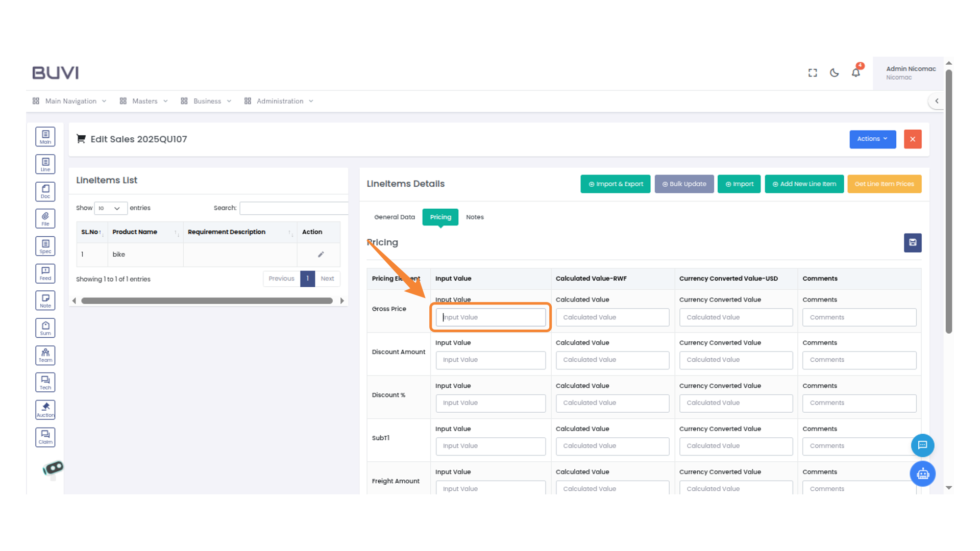Switch to the Notes tab

475,217
